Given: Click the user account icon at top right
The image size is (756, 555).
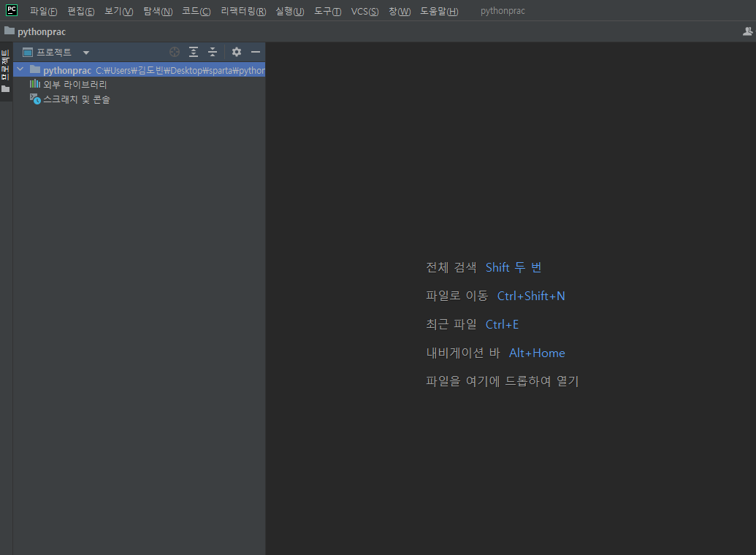Looking at the screenshot, I should 747,31.
